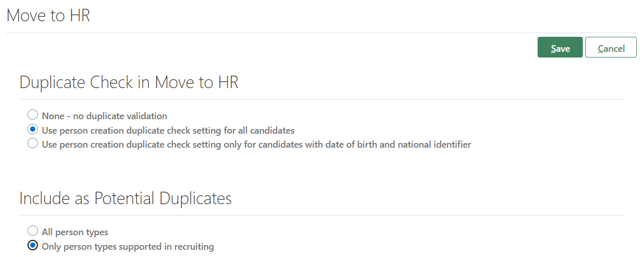This screenshot has width=644, height=257.
Task: Select the 'All person types' radio button
Action: [x=33, y=231]
